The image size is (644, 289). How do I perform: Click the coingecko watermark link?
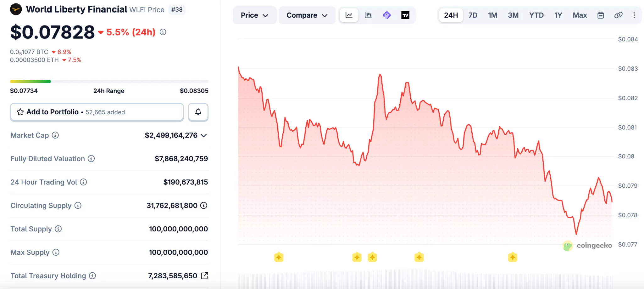587,246
